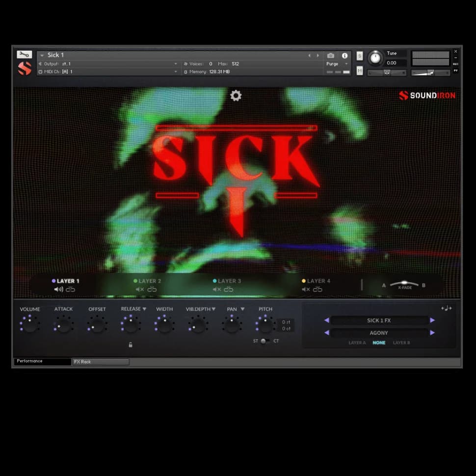
Task: Open the instrument info icon
Action: (x=344, y=55)
